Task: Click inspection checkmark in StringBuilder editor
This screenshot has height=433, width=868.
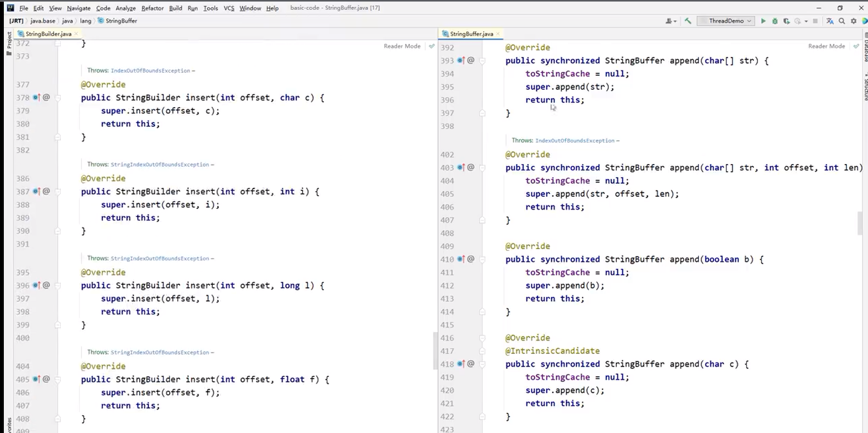Action: [x=432, y=46]
